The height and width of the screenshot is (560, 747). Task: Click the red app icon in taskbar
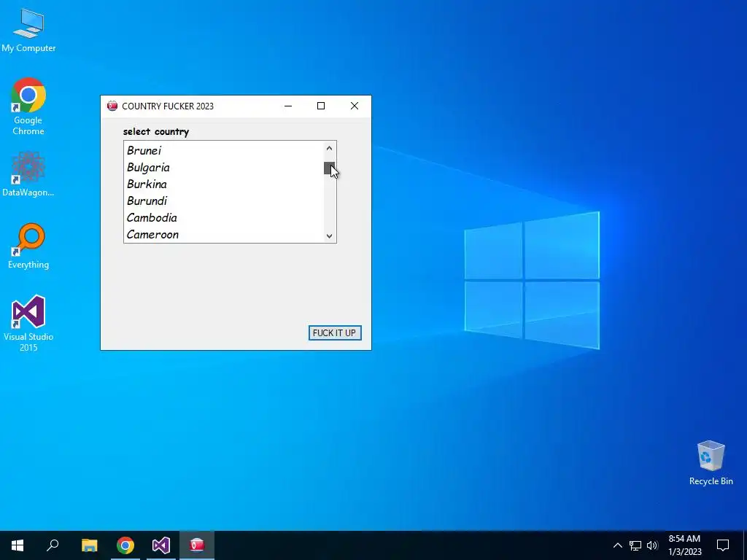pos(197,545)
